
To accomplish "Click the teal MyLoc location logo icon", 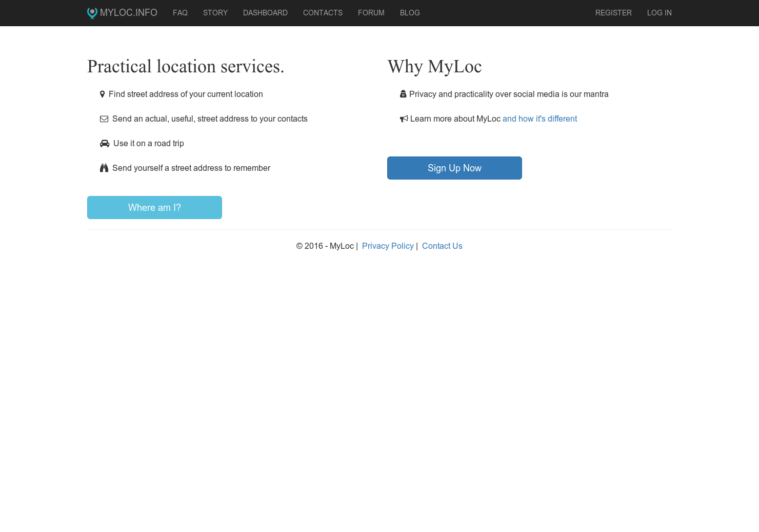I will click(x=92, y=13).
